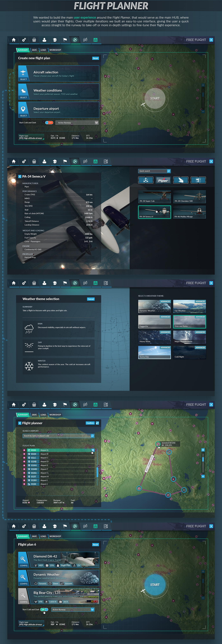Screen dimensions: 222x644
Task: Click Confirm in Flight planner
Action: [x=90, y=423]
